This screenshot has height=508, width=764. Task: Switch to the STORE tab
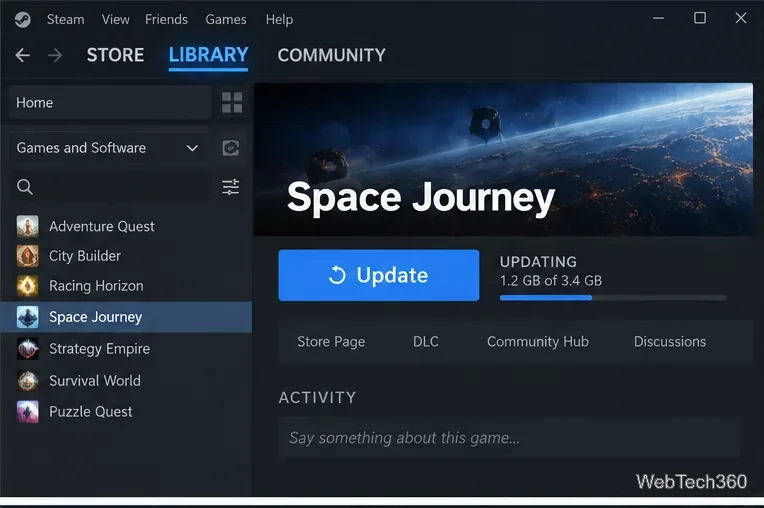coord(115,55)
